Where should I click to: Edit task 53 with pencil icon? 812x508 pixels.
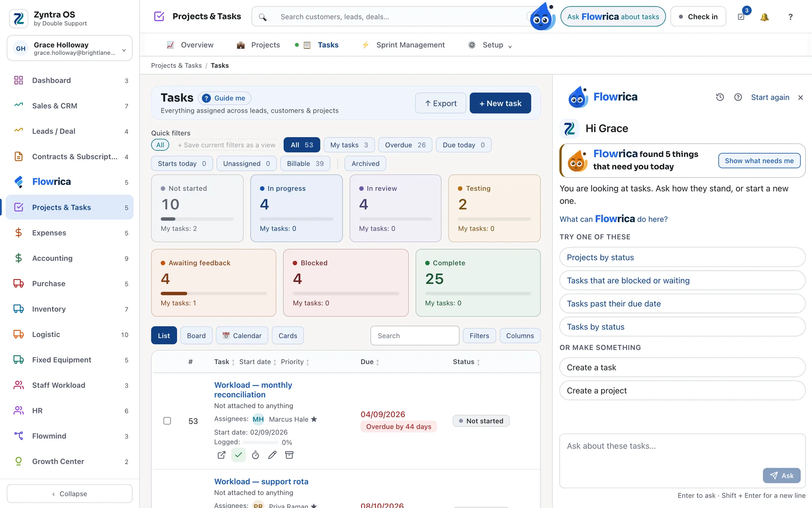pyautogui.click(x=272, y=455)
